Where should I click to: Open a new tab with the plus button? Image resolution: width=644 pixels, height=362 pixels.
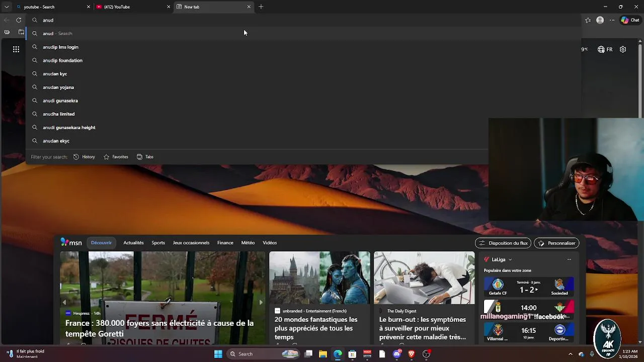pyautogui.click(x=261, y=7)
